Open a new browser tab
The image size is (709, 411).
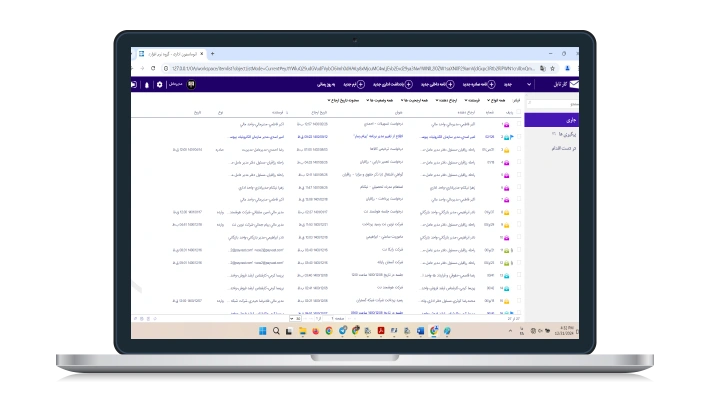pos(213,54)
